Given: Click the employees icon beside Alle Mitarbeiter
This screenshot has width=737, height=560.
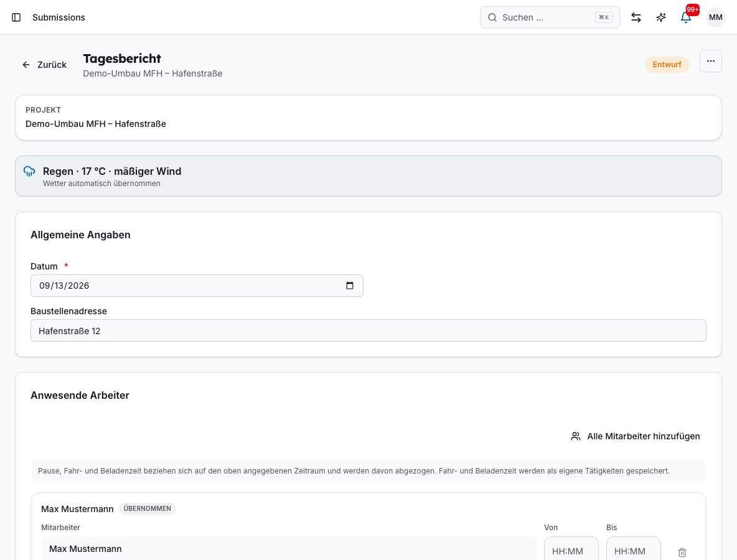Looking at the screenshot, I should [x=575, y=436].
